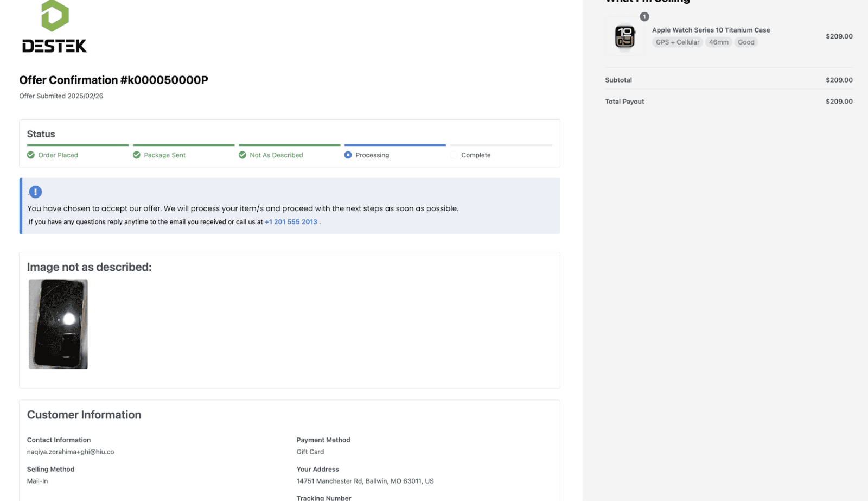This screenshot has height=501, width=868.
Task: Click the Processing status radio indicator
Action: (348, 155)
